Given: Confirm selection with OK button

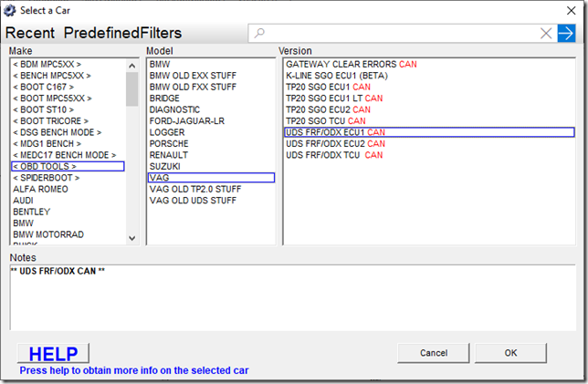Looking at the screenshot, I should click(x=510, y=353).
